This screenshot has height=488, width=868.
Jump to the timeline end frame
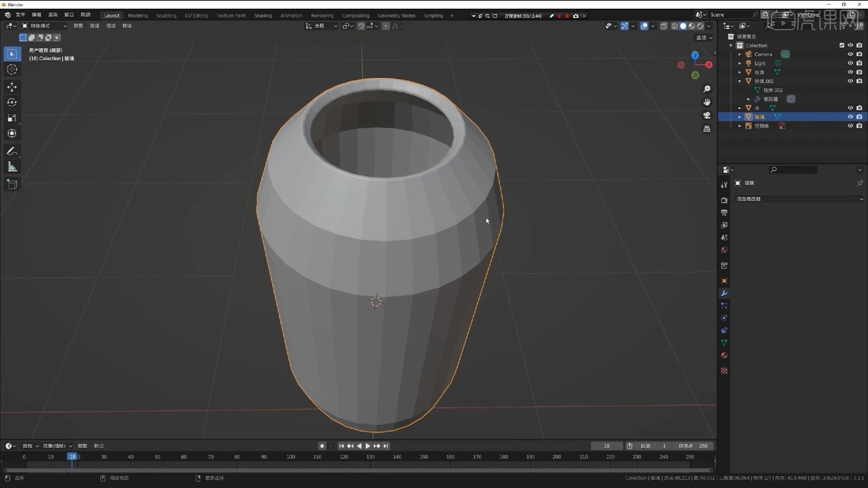[386, 446]
